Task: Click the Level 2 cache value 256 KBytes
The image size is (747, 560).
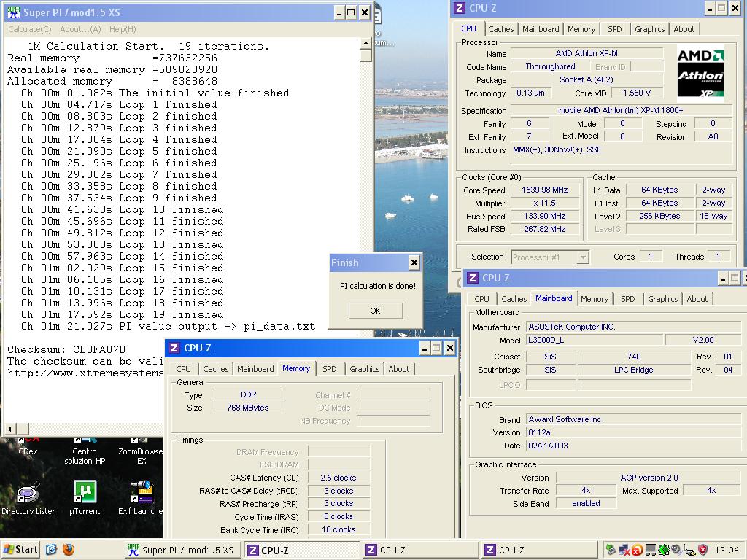Action: click(x=659, y=216)
